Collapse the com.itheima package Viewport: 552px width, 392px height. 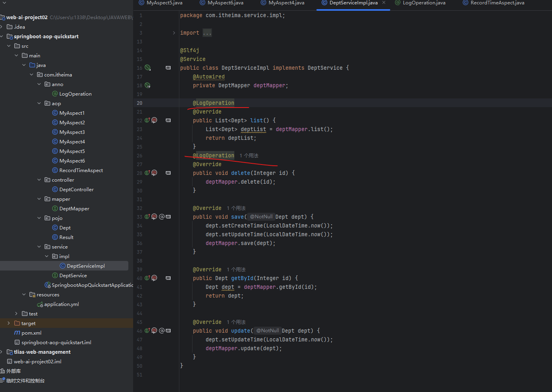point(31,75)
